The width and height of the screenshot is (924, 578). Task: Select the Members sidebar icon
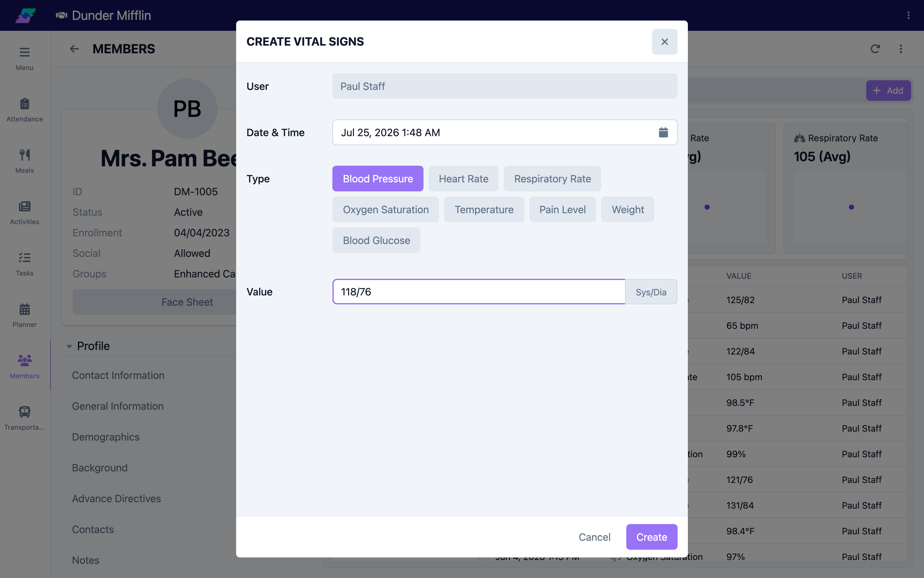coord(24,360)
